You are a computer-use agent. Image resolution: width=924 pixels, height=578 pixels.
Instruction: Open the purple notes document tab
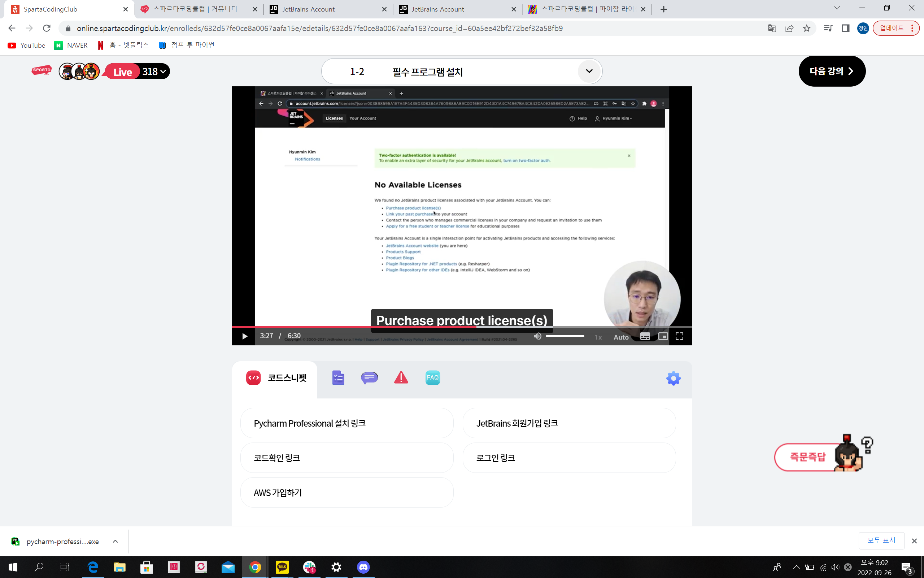(x=338, y=378)
